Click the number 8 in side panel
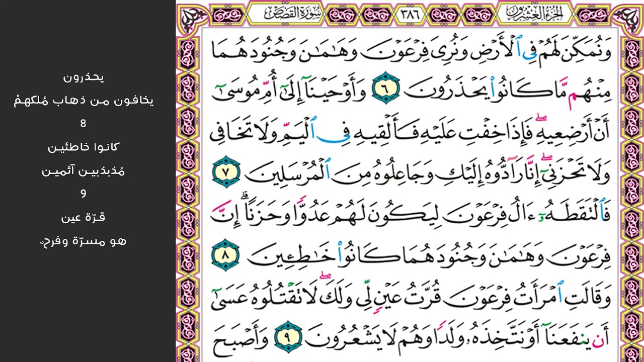This screenshot has width=644, height=362. [x=84, y=124]
